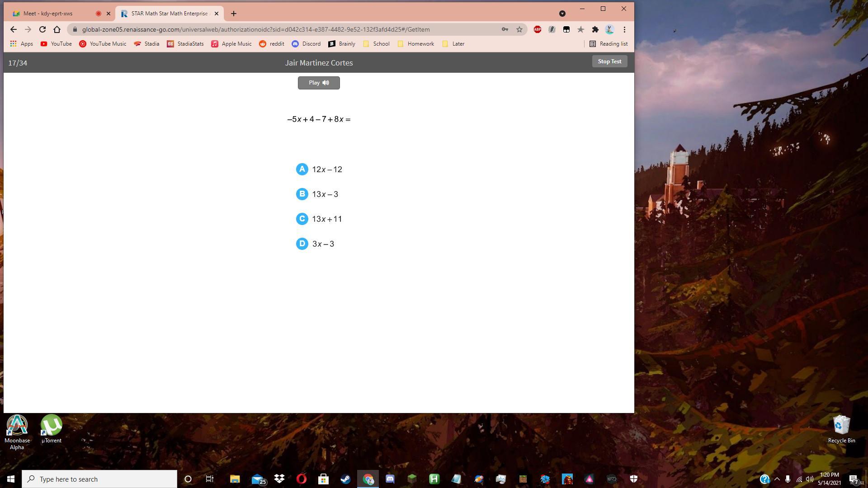
Task: Open the Extensions puzzle-piece menu
Action: click(x=595, y=29)
